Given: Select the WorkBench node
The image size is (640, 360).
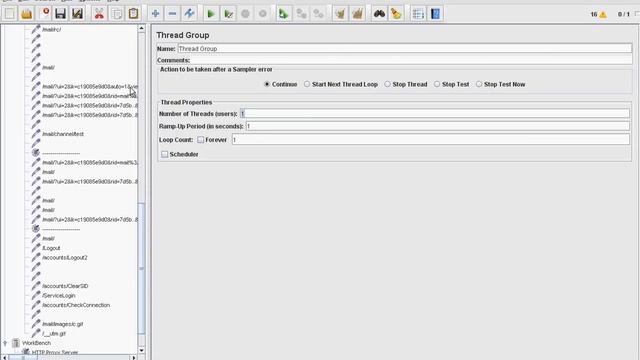Looking at the screenshot, I should [36, 343].
